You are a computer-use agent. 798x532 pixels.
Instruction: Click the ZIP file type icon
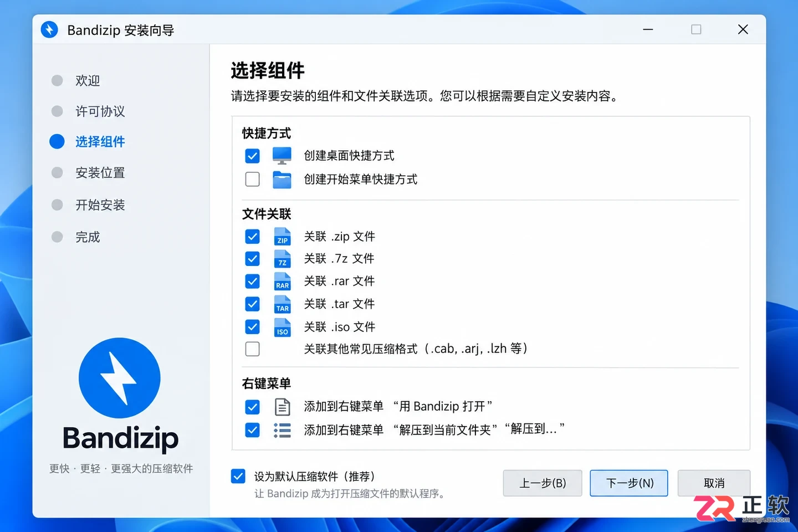click(x=283, y=237)
